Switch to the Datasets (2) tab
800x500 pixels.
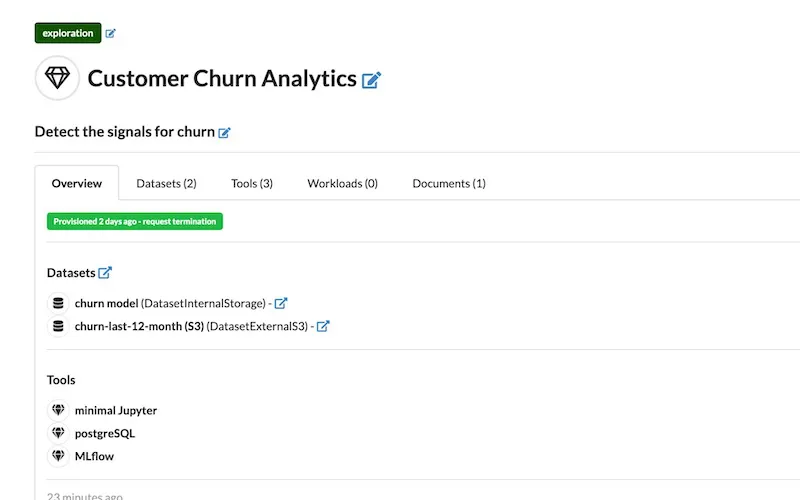pyautogui.click(x=166, y=183)
